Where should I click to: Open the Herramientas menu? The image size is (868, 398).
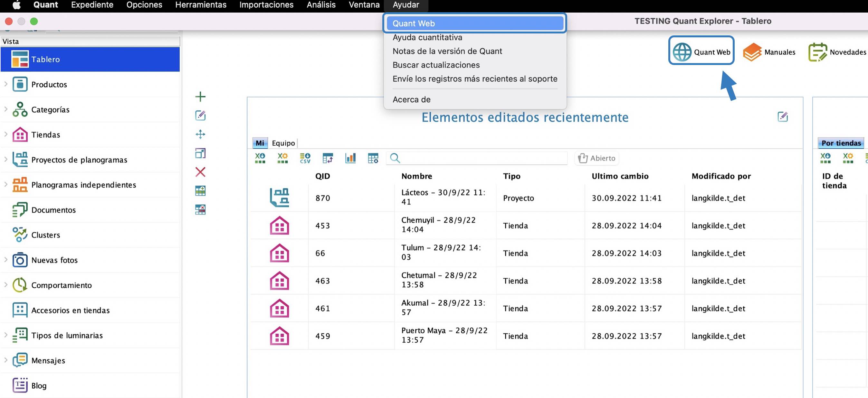pos(201,5)
